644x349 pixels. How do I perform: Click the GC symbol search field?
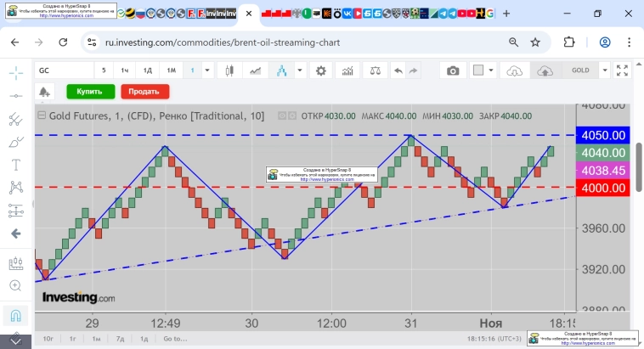pyautogui.click(x=62, y=70)
